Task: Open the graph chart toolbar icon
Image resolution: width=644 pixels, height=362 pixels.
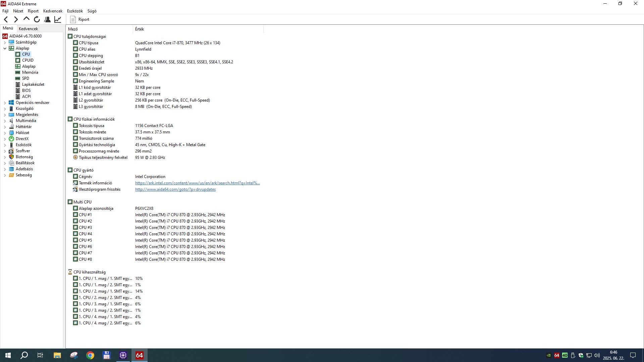Action: point(58,19)
